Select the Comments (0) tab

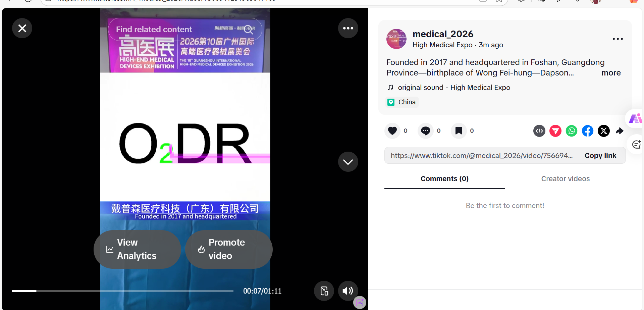pos(444,179)
